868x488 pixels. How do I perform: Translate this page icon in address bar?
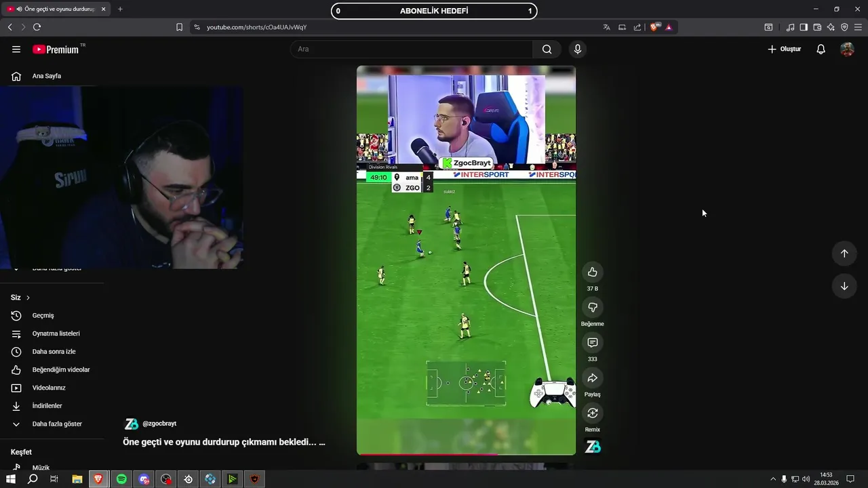(x=606, y=27)
